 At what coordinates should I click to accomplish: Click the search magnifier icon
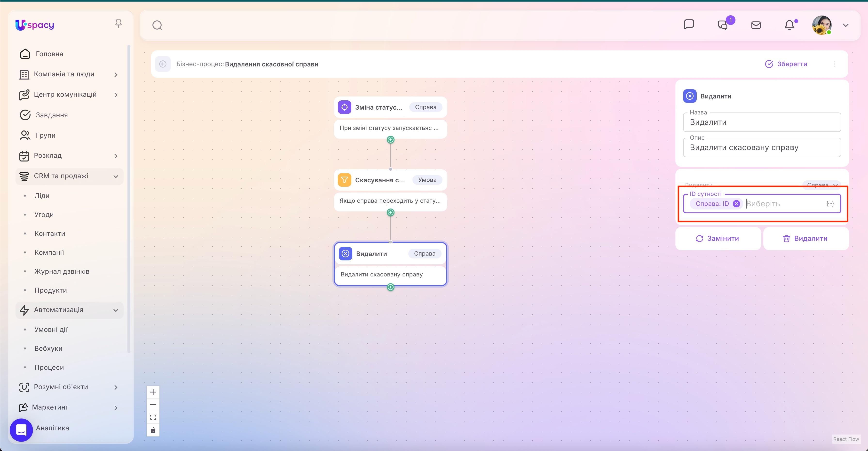point(157,25)
